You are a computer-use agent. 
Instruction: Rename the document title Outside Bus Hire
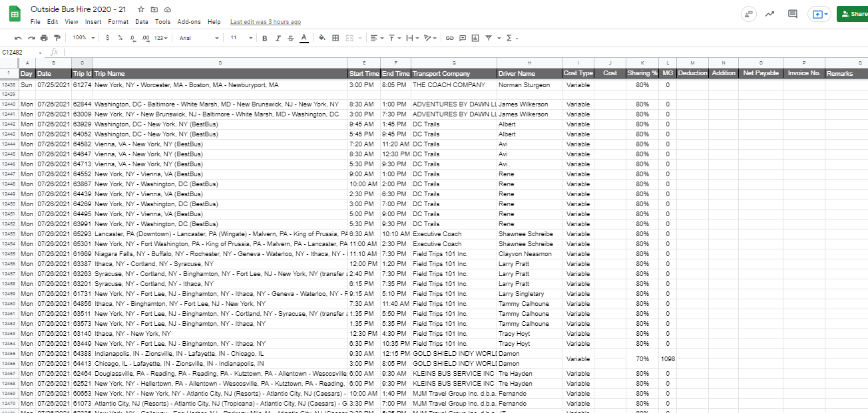pyautogui.click(x=79, y=10)
